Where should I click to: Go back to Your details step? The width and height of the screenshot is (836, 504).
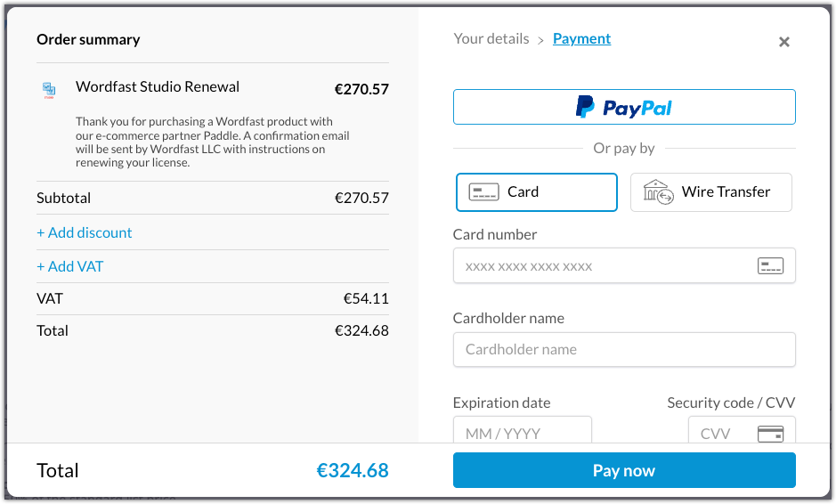tap(491, 39)
